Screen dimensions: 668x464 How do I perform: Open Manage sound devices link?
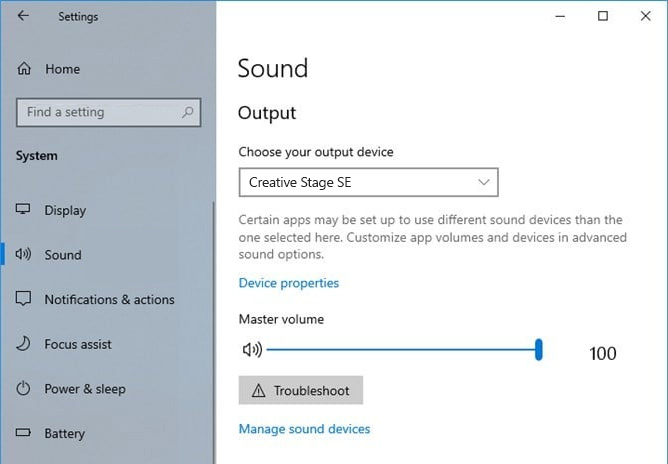(x=304, y=429)
